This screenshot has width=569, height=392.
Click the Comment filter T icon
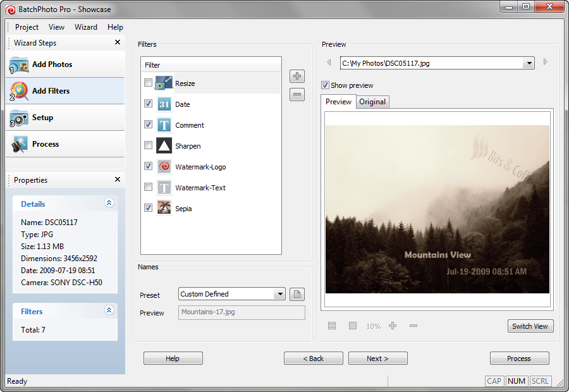(x=164, y=125)
